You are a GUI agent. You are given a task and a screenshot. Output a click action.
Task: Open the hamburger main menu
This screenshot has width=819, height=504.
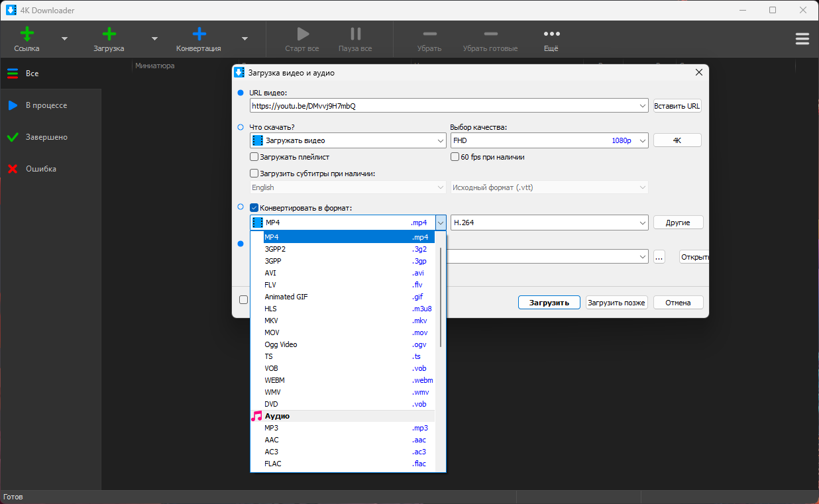[802, 39]
